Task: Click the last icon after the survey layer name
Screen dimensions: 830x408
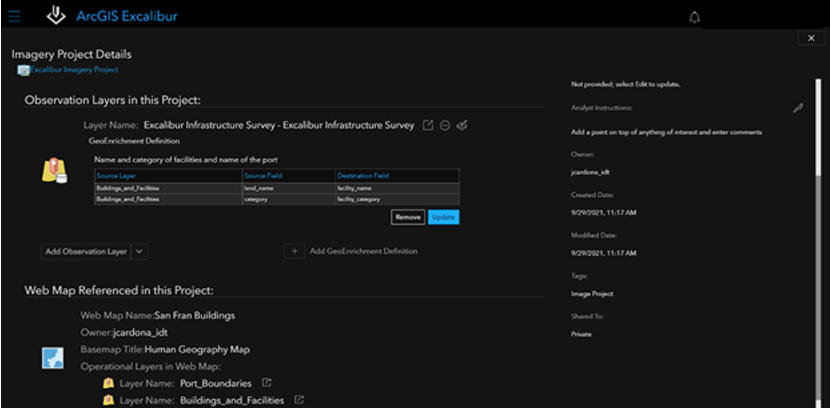Action: (462, 125)
